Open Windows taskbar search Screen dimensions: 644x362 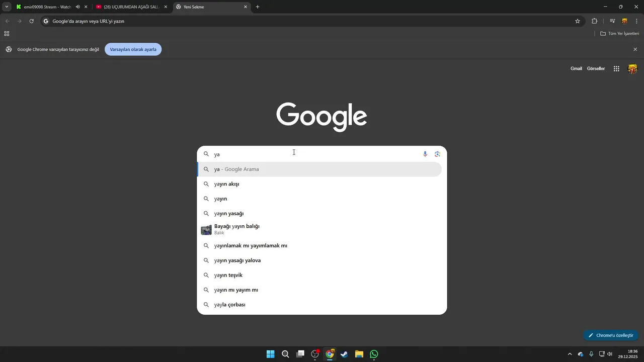[x=285, y=354]
